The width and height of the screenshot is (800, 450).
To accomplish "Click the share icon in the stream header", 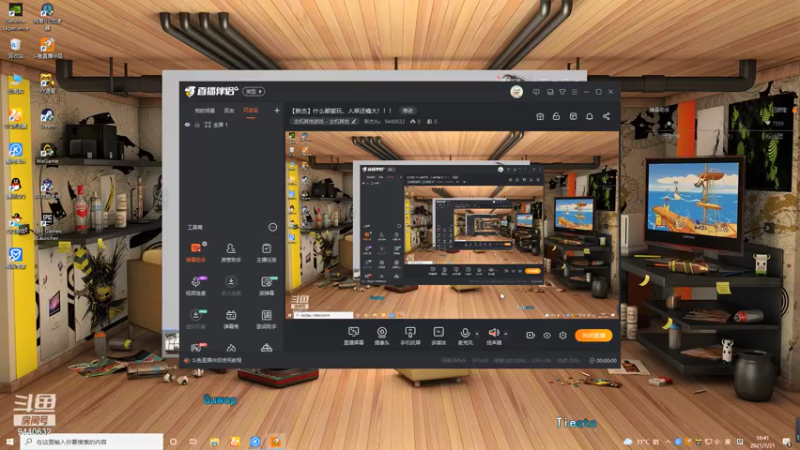I will pos(606,116).
